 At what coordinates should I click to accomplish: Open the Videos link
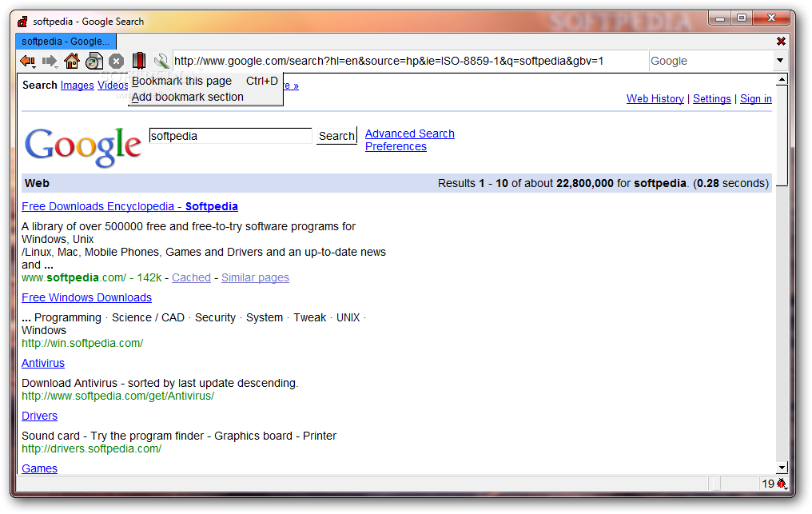pos(113,85)
